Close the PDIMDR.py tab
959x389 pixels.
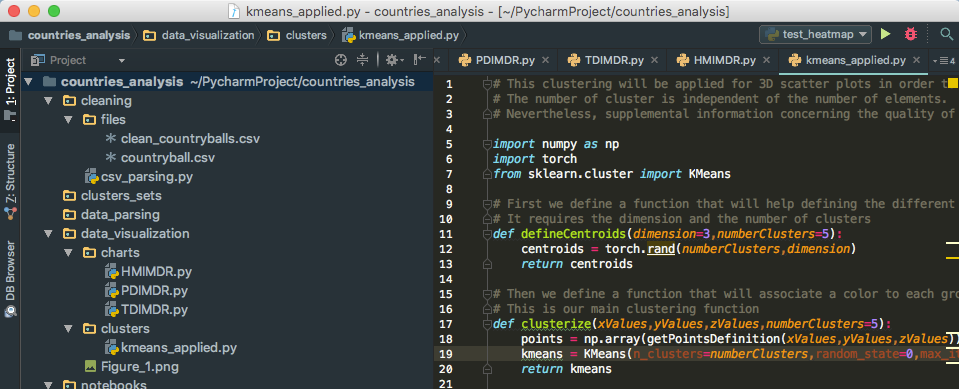[x=546, y=60]
